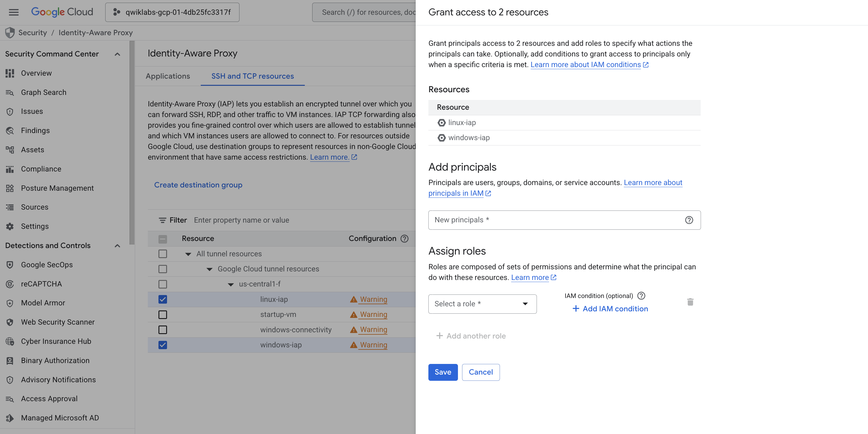Click the IAM condition help icon
868x434 pixels.
[641, 296]
